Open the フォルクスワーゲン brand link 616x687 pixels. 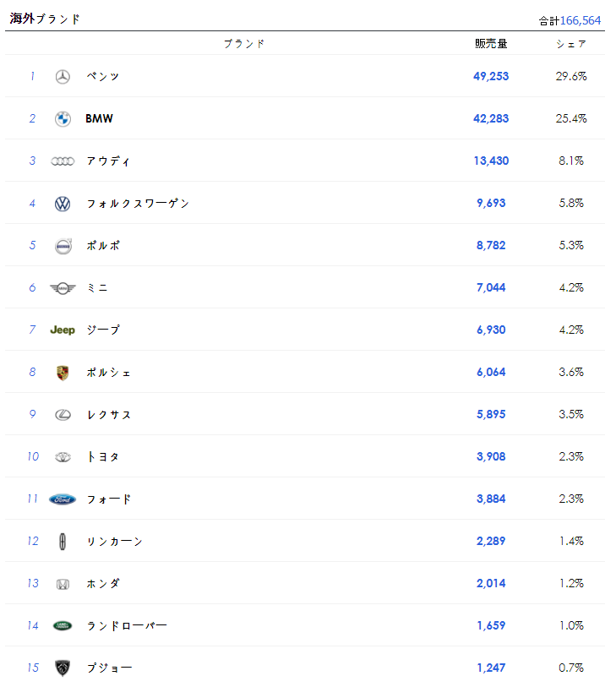(138, 204)
